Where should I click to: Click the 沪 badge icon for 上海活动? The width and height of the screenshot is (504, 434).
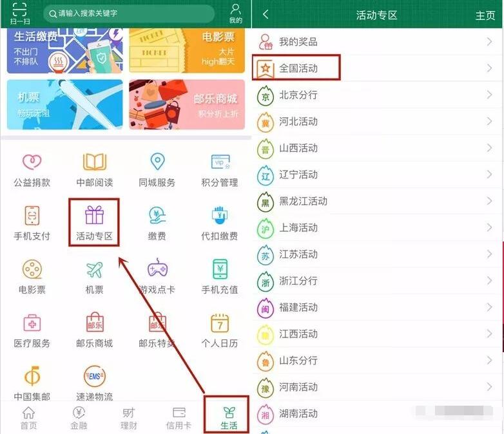click(x=265, y=229)
